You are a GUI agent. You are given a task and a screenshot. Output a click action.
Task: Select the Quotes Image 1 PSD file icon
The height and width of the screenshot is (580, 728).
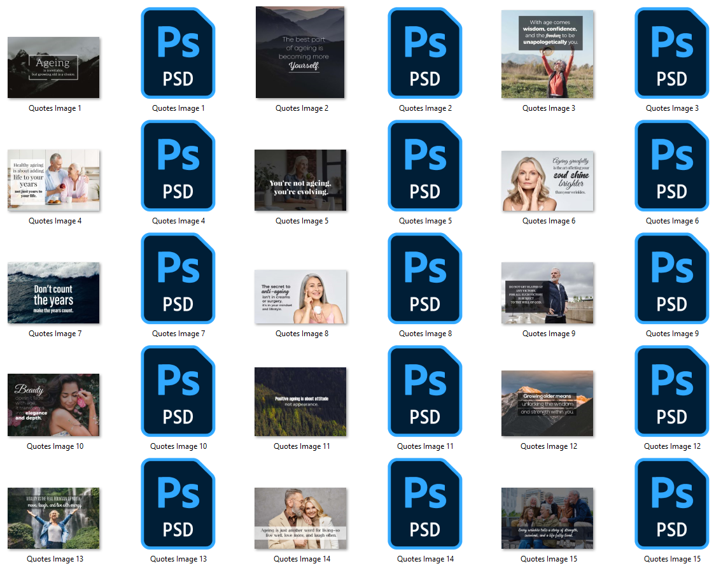tap(178, 53)
